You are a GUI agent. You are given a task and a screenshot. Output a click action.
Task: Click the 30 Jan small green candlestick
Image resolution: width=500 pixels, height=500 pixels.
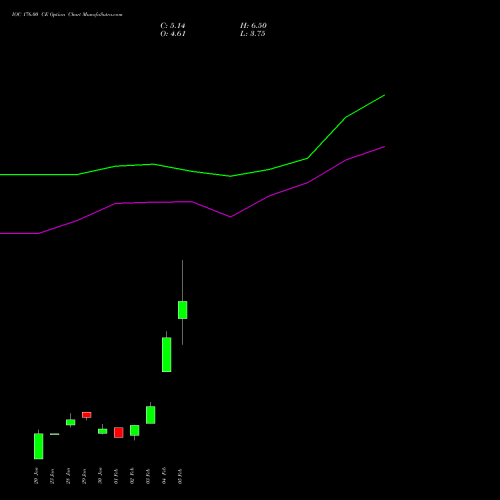[103, 431]
